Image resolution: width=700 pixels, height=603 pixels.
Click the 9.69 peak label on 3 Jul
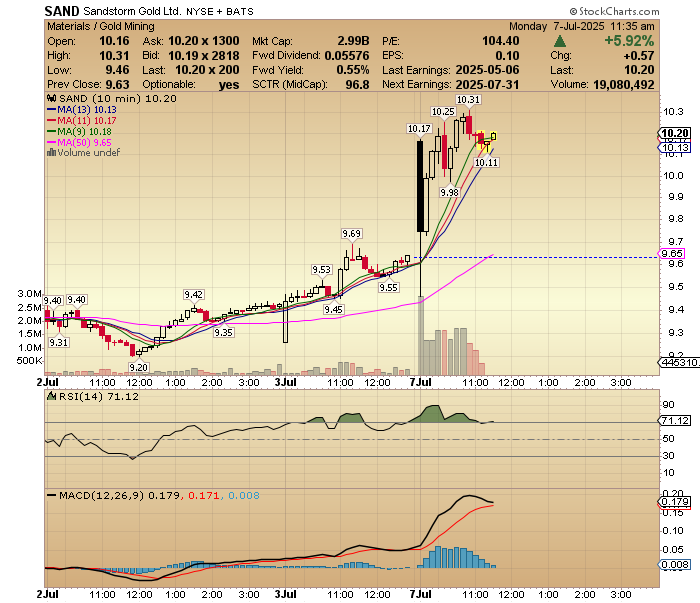pos(351,233)
